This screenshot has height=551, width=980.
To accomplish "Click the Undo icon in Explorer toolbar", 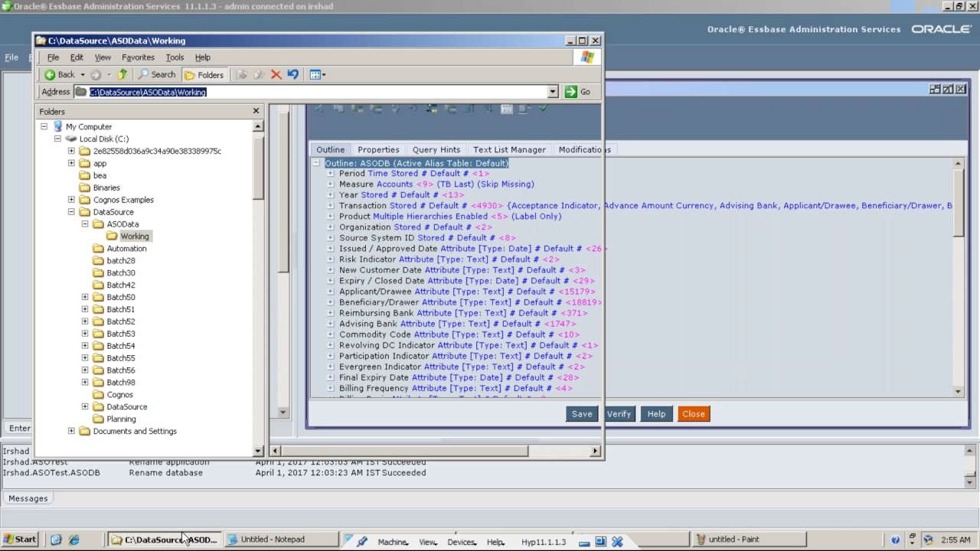I will (x=292, y=74).
